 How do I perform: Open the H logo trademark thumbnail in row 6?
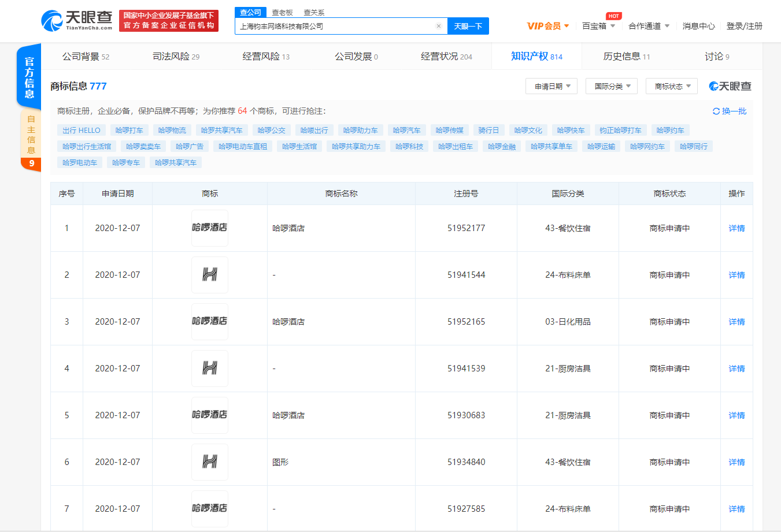(x=210, y=462)
